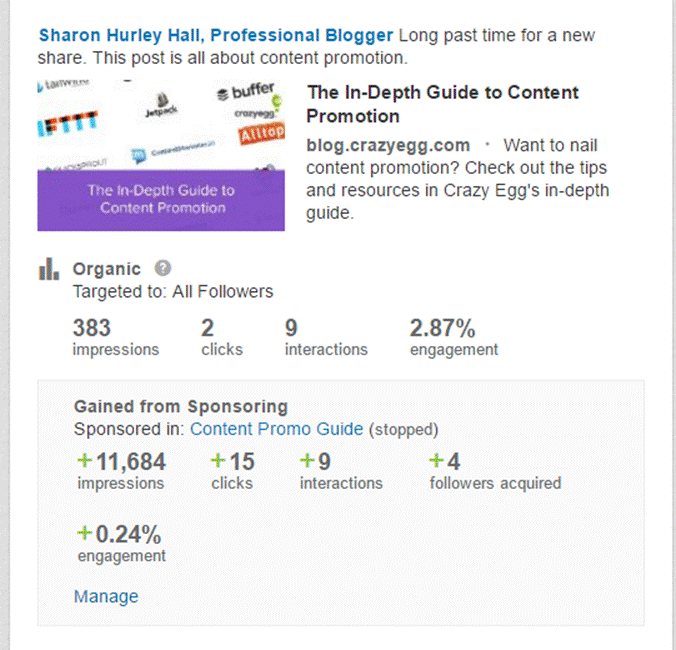Click the green plus beside 11,684 impressions
676x650 pixels.
[x=84, y=462]
